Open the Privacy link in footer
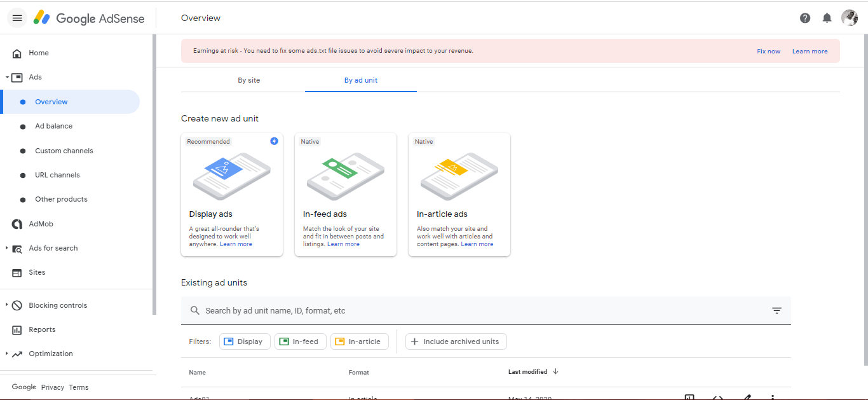The height and width of the screenshot is (400, 868). (53, 387)
